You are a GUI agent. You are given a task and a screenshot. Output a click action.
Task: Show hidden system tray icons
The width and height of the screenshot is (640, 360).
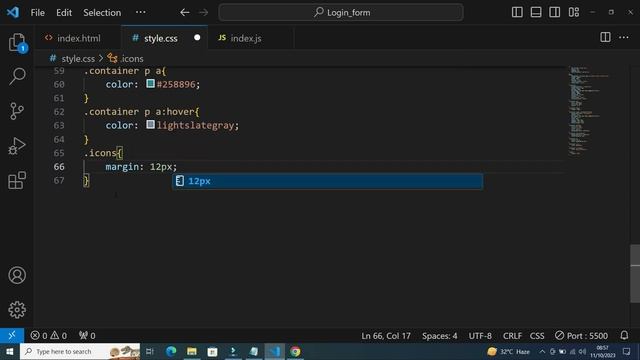click(x=542, y=351)
